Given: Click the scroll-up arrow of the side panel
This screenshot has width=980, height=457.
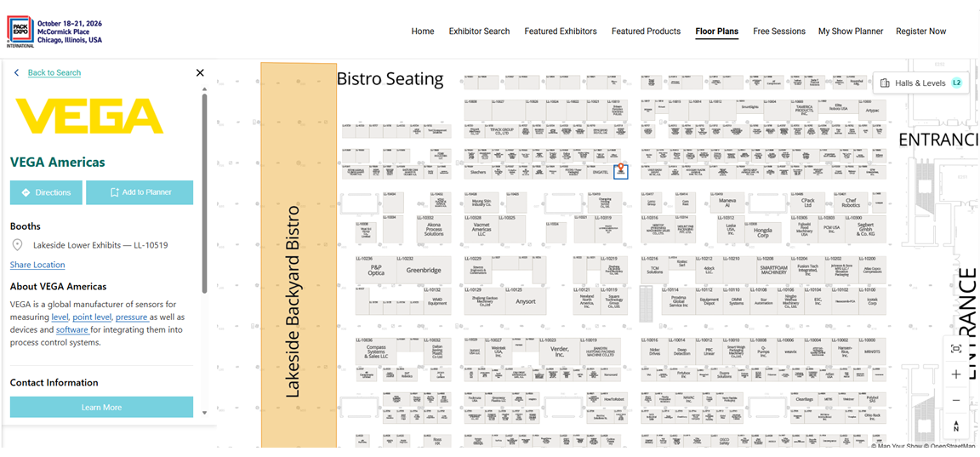Looking at the screenshot, I should click(x=204, y=89).
